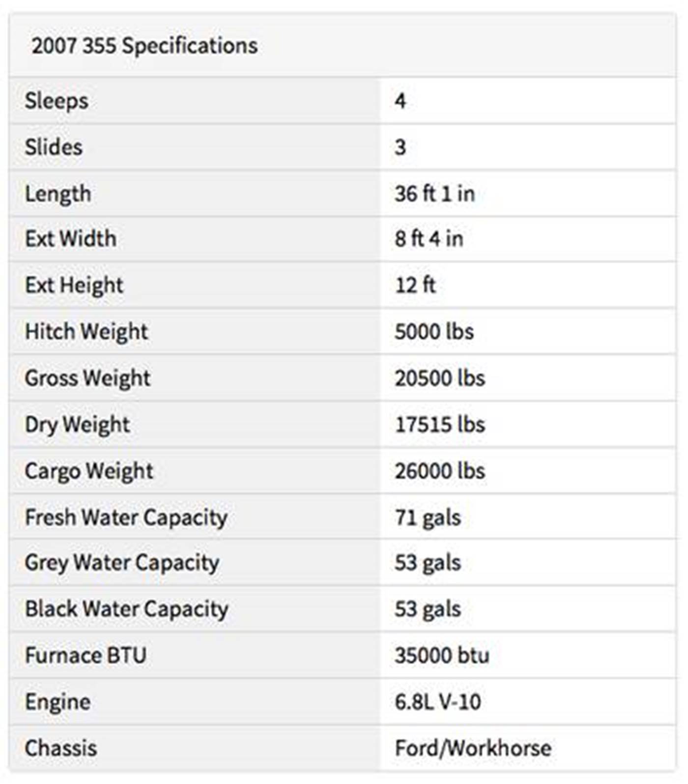This screenshot has height=784, width=688.
Task: Click the Fresh Water Capacity label
Action: (126, 518)
